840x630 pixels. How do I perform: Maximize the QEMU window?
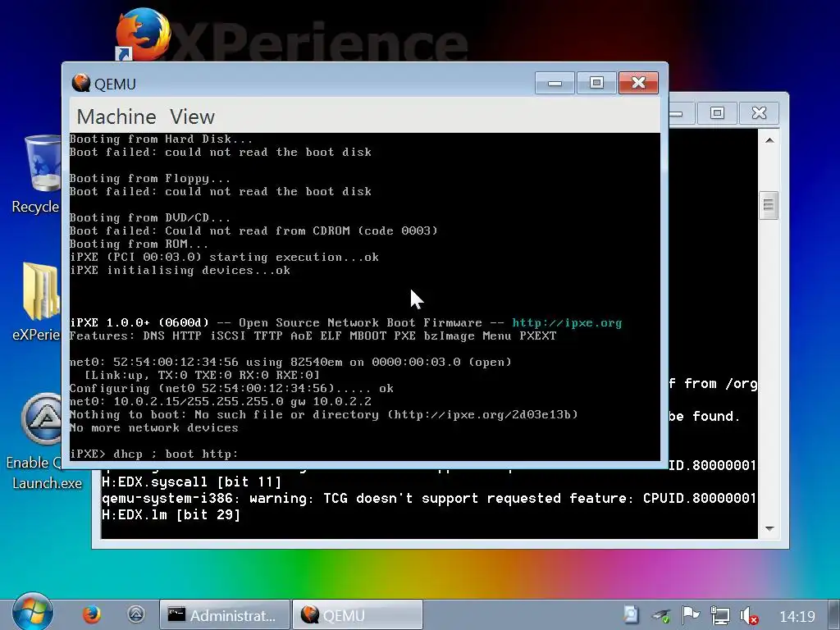tap(596, 83)
